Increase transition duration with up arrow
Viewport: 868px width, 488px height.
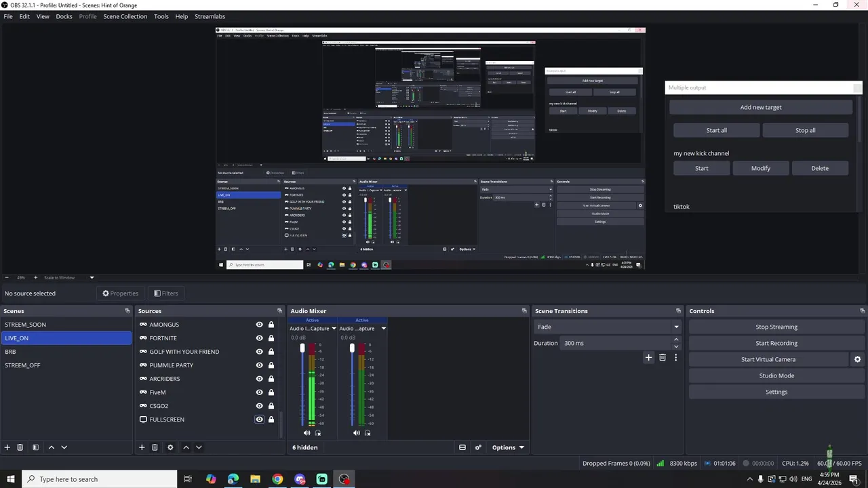(677, 340)
